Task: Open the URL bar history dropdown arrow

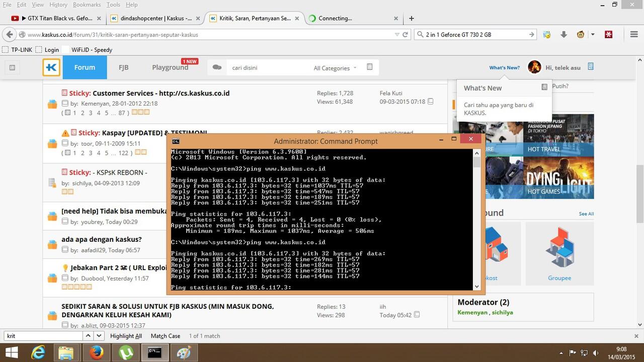Action: click(x=396, y=35)
